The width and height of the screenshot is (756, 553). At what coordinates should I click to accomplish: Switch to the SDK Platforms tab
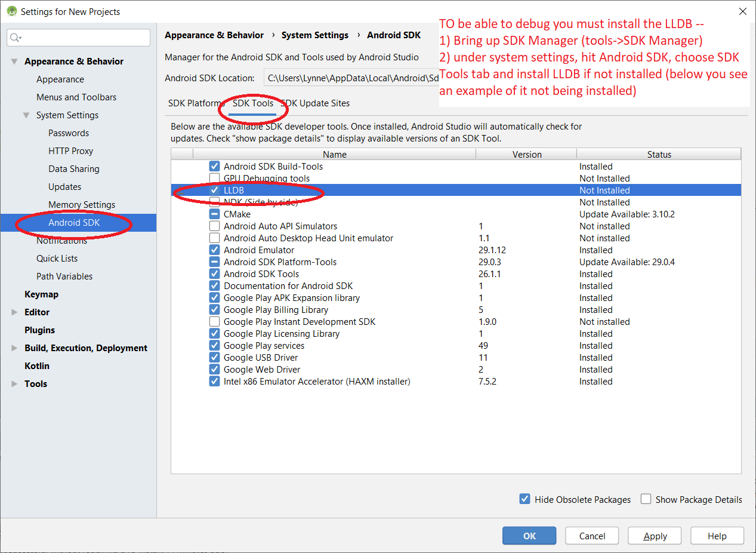195,103
